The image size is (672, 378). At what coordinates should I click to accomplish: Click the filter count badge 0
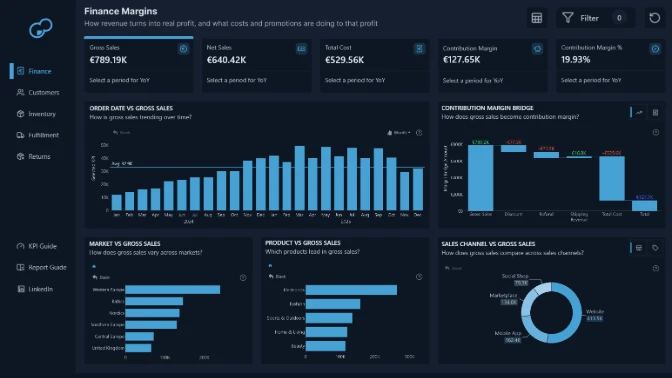click(619, 18)
